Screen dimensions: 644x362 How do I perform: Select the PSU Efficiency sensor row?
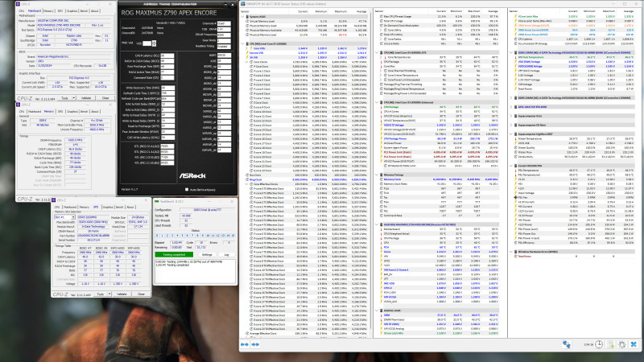(x=573, y=243)
